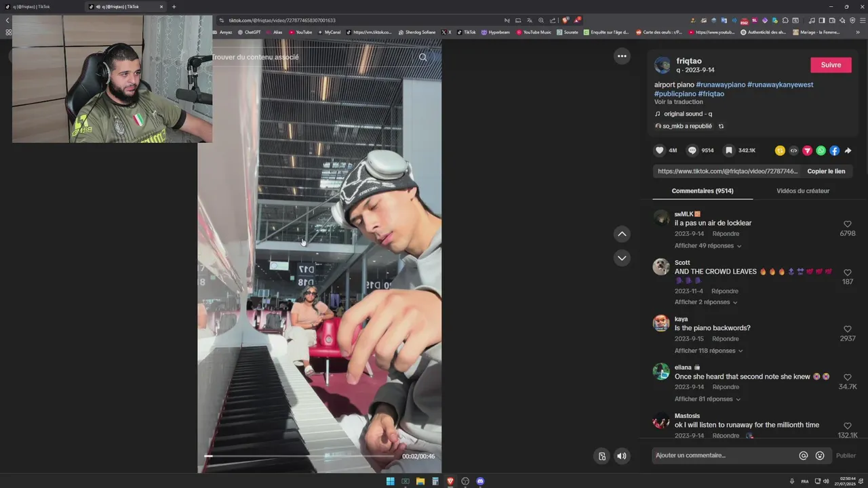Image resolution: width=868 pixels, height=488 pixels.
Task: Open the new tab plus button
Action: point(174,7)
